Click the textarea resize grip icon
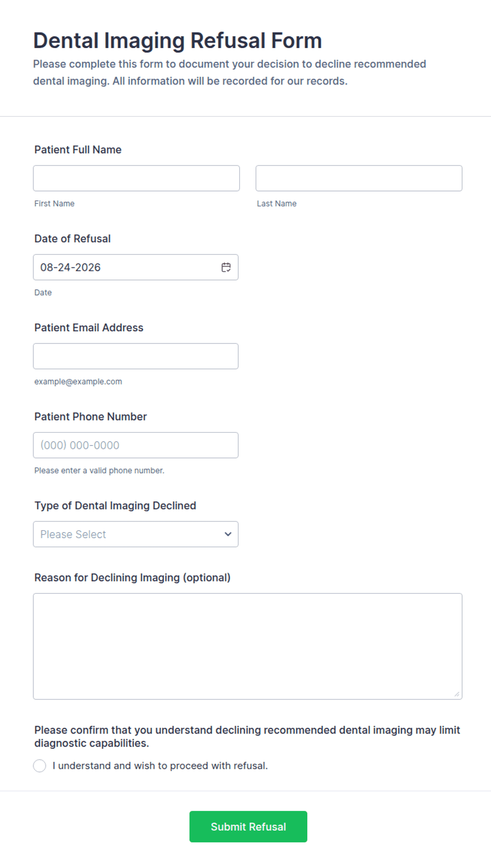491x868 pixels. 457,694
